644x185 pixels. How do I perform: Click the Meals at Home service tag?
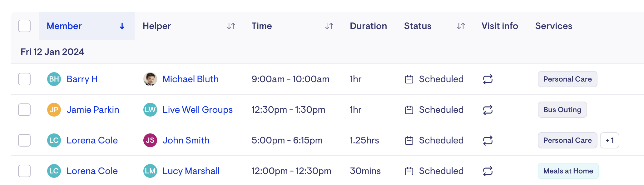pos(568,171)
